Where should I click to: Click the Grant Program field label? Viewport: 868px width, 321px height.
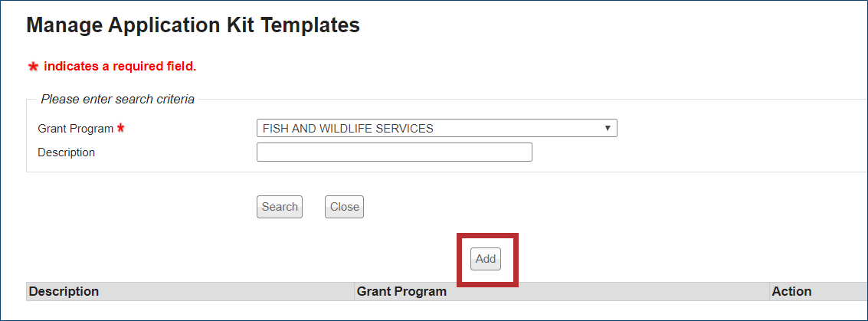click(x=75, y=129)
